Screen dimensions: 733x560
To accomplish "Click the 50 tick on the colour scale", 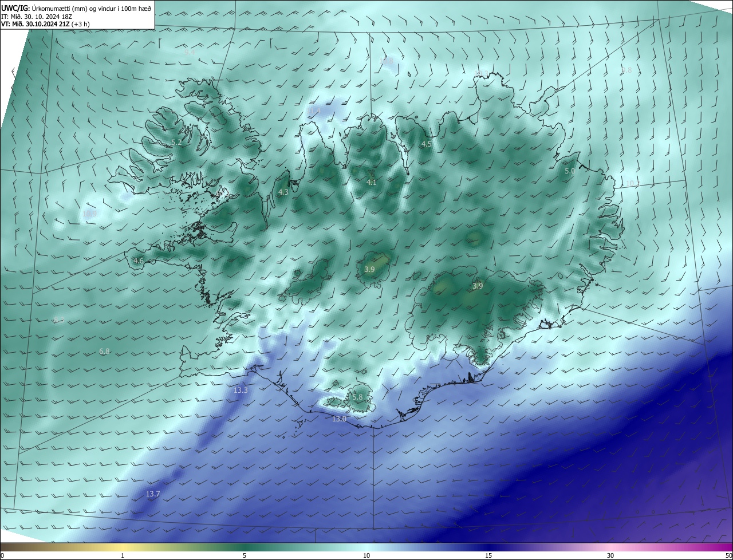I will [728, 555].
